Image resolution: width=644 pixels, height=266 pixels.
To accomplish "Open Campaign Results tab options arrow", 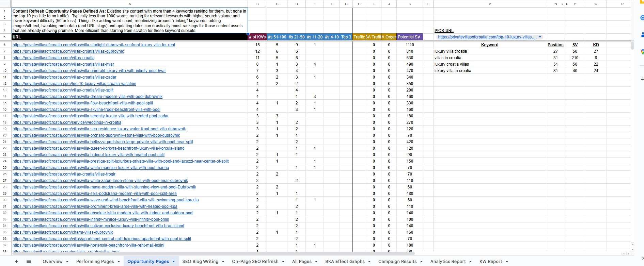I will pos(421,262).
